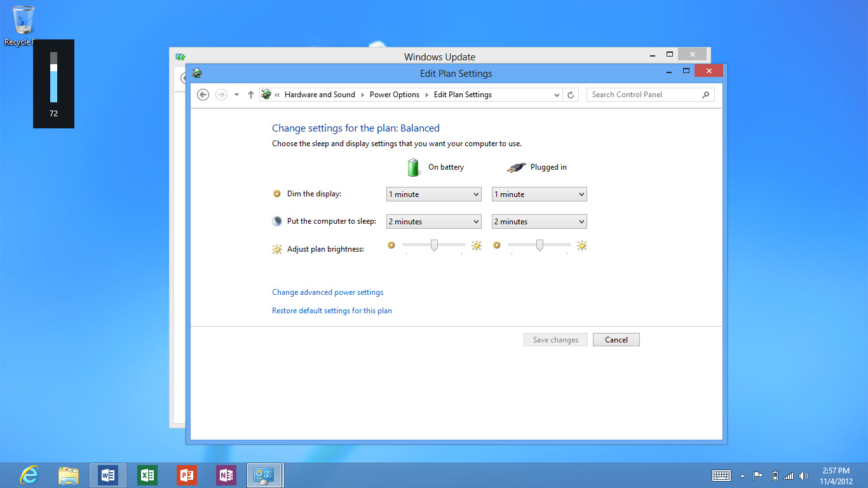Screen dimensions: 868x488
Task: Click the Windows Update window title bar icon
Action: click(180, 57)
